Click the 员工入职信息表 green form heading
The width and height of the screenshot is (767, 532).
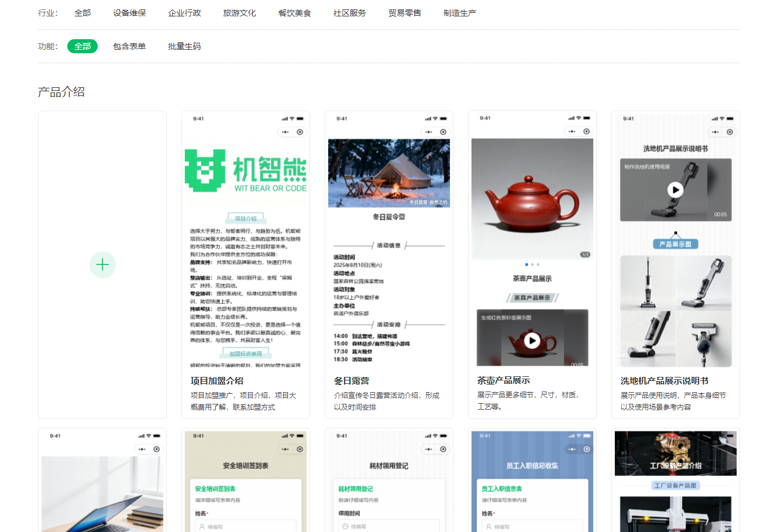point(502,489)
